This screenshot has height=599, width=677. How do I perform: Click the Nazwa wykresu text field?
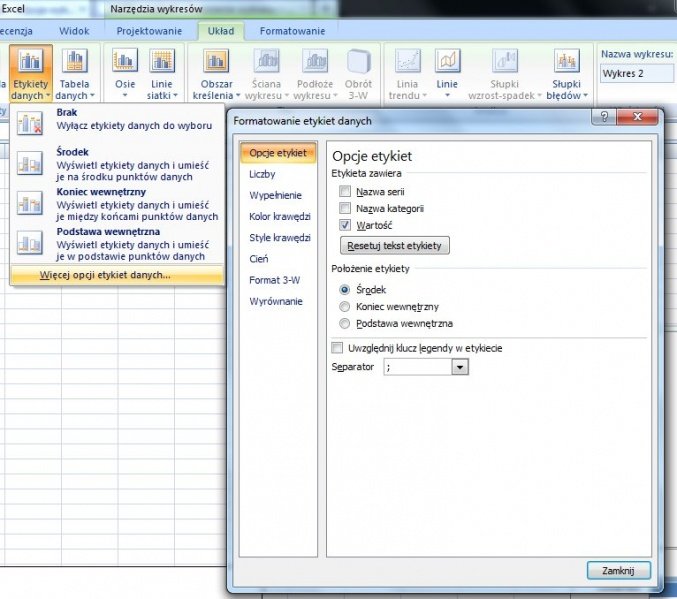pyautogui.click(x=636, y=73)
